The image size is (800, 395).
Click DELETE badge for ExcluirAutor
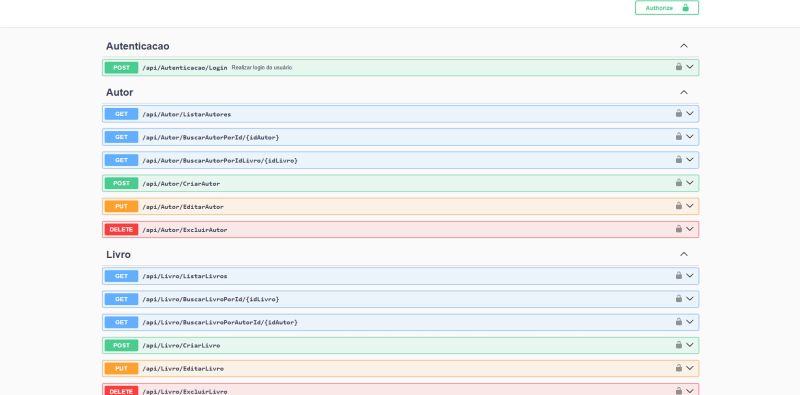[121, 229]
